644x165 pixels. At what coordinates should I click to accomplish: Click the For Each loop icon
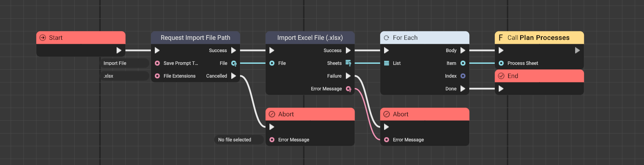[386, 38]
